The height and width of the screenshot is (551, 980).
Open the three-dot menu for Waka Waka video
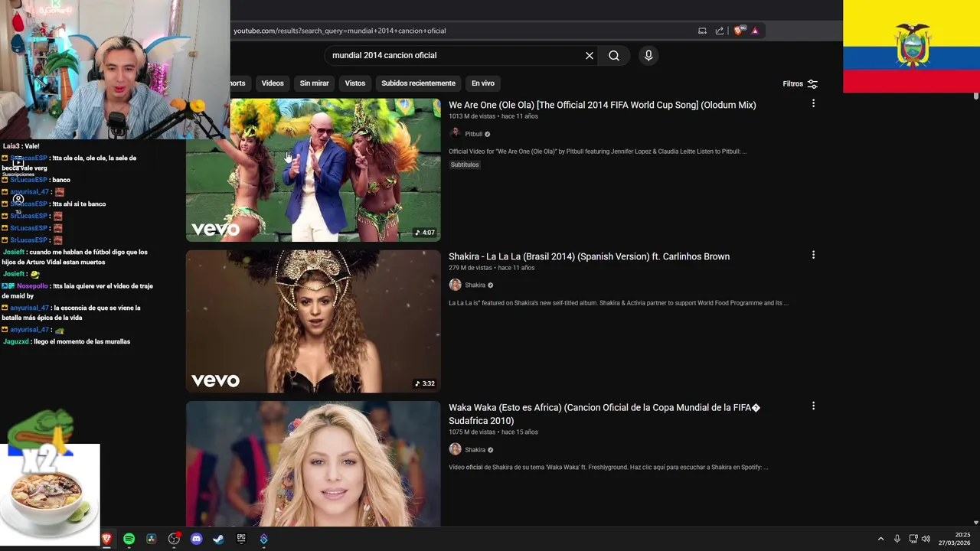813,406
